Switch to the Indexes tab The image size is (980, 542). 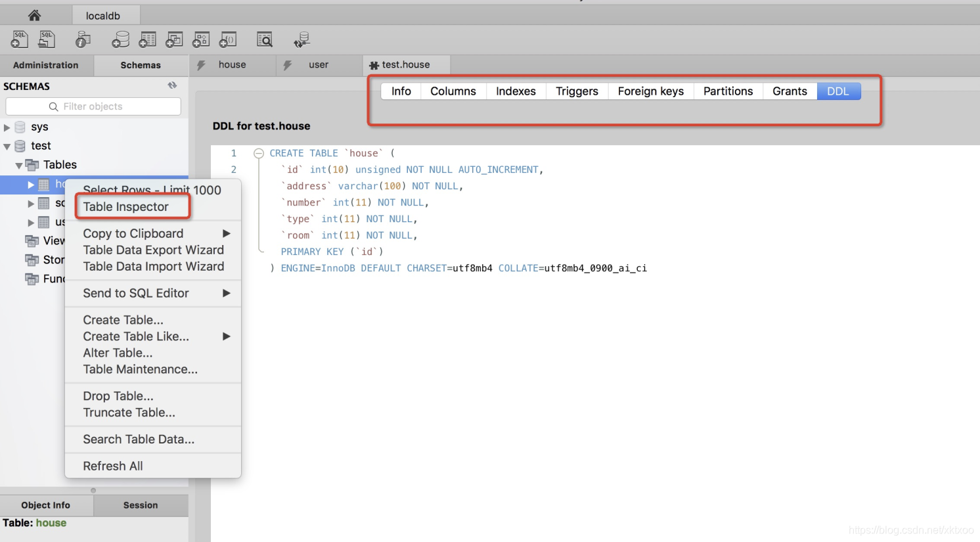click(x=516, y=91)
